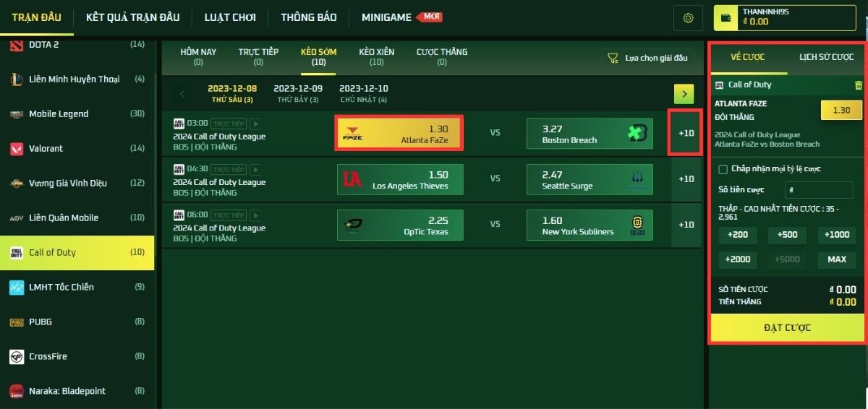Switch to CƯỢC THẮNG tab
868x409 pixels.
[442, 57]
